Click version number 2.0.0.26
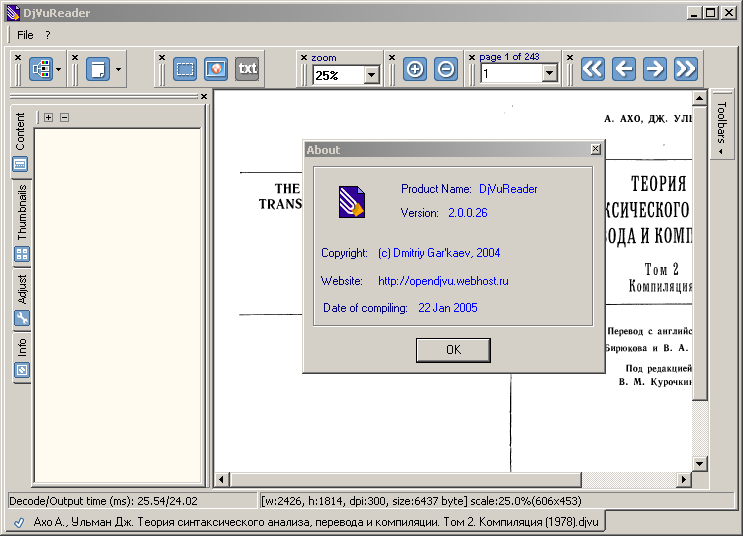Viewport: 743px width, 536px height. (x=468, y=213)
